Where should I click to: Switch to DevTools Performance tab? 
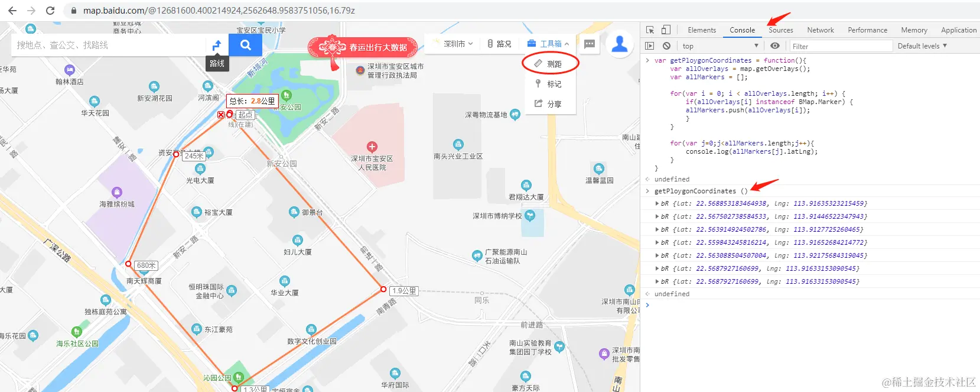pyautogui.click(x=867, y=30)
